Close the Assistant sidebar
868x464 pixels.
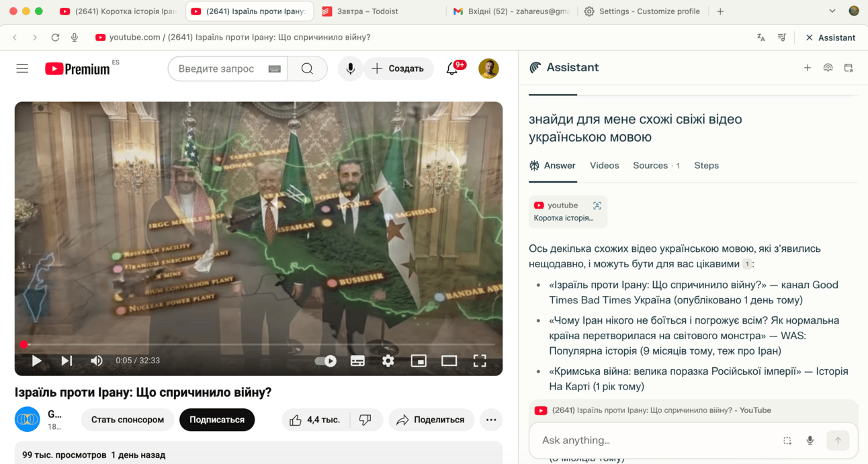point(830,38)
